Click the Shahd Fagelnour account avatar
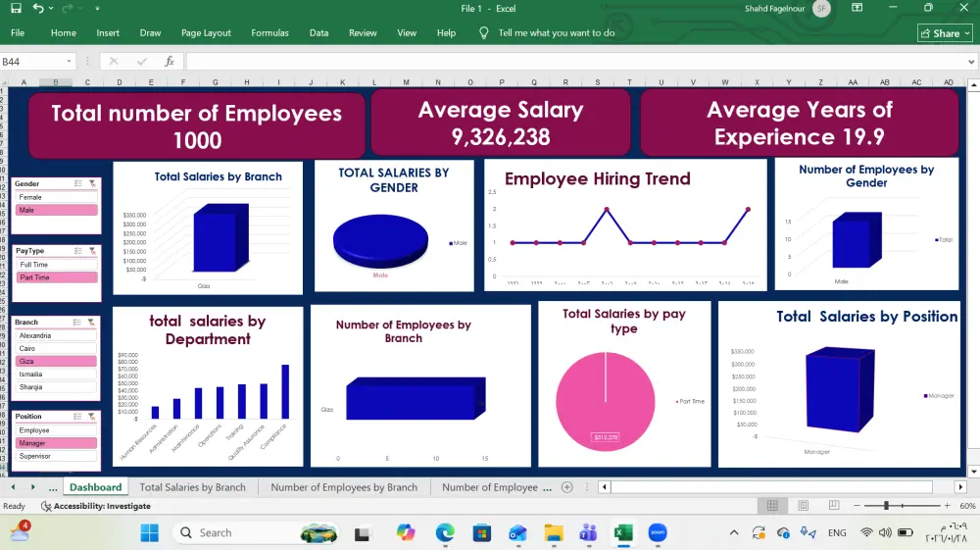The width and height of the screenshot is (980, 550). coord(821,9)
